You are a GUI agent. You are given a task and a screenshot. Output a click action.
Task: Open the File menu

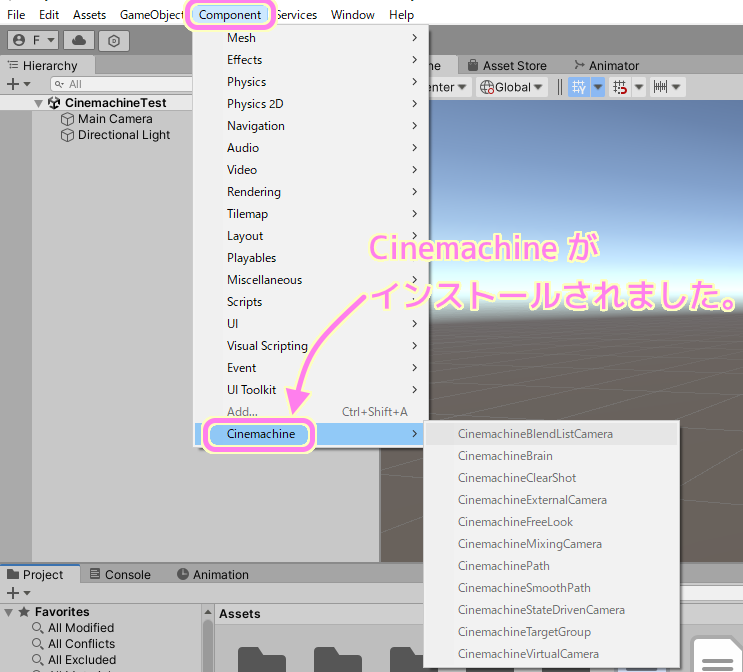point(16,15)
